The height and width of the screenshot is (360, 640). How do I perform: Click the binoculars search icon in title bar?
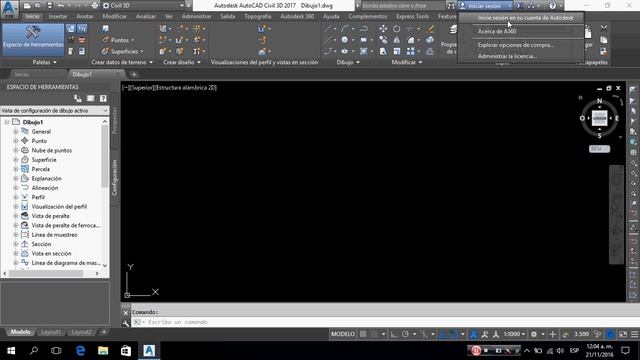tap(451, 6)
